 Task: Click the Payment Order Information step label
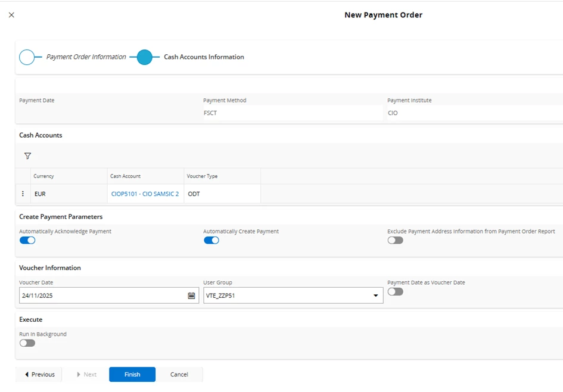point(86,57)
